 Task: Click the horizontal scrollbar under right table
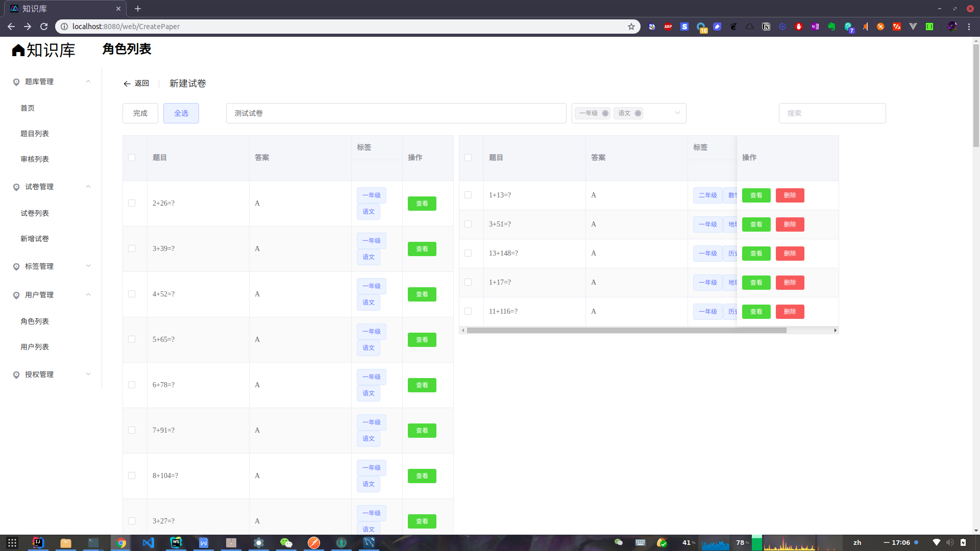point(626,331)
